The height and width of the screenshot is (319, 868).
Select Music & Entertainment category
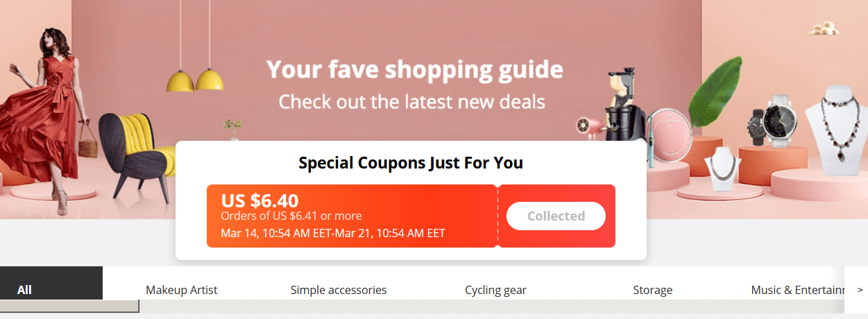pos(797,290)
